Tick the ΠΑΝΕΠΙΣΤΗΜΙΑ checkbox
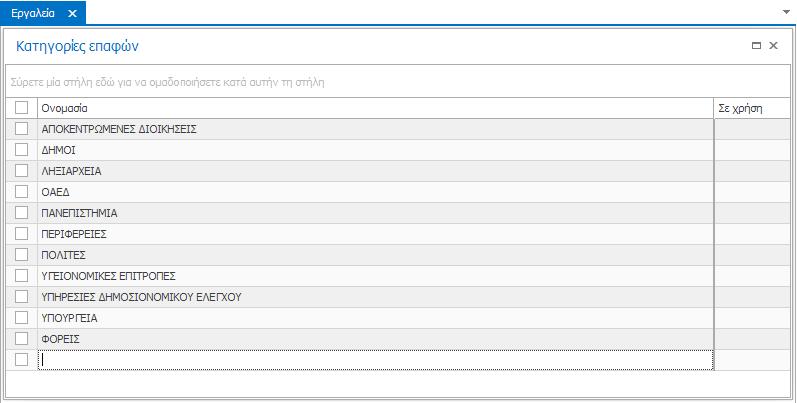Viewport: 797px width, 403px height. [x=22, y=212]
